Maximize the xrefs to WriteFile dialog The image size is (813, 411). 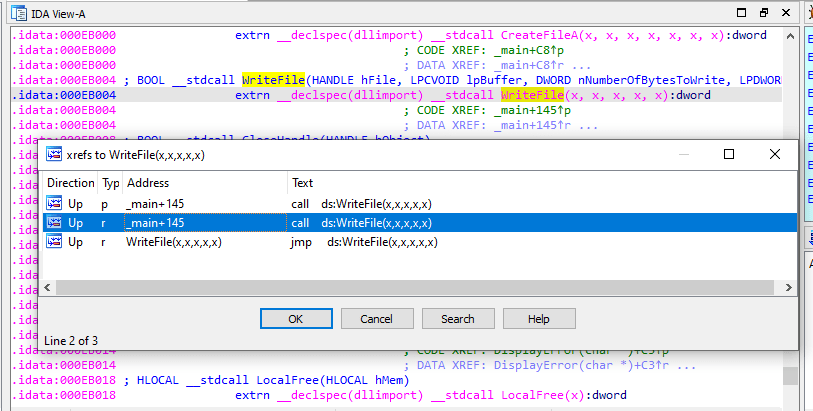[x=729, y=155]
